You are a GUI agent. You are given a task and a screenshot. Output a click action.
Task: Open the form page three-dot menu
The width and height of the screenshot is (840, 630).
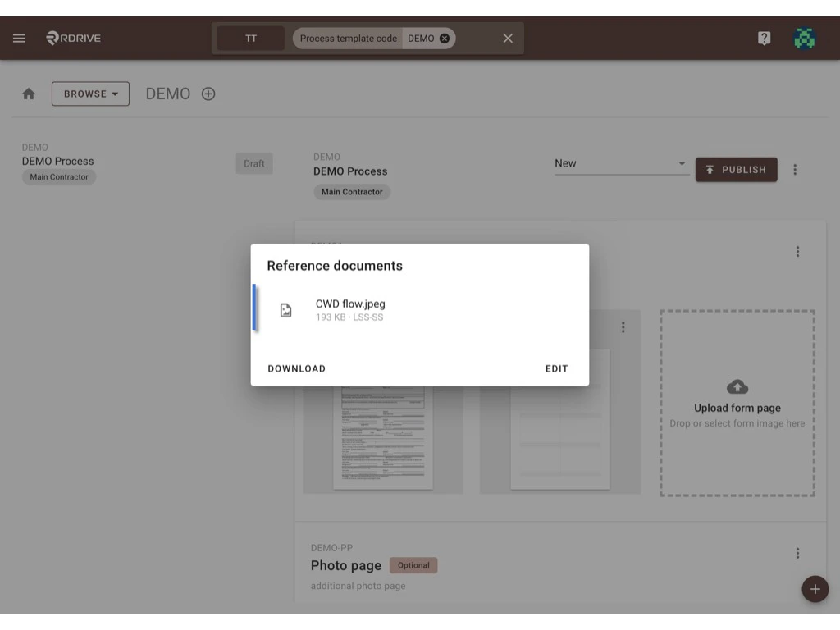click(x=623, y=326)
